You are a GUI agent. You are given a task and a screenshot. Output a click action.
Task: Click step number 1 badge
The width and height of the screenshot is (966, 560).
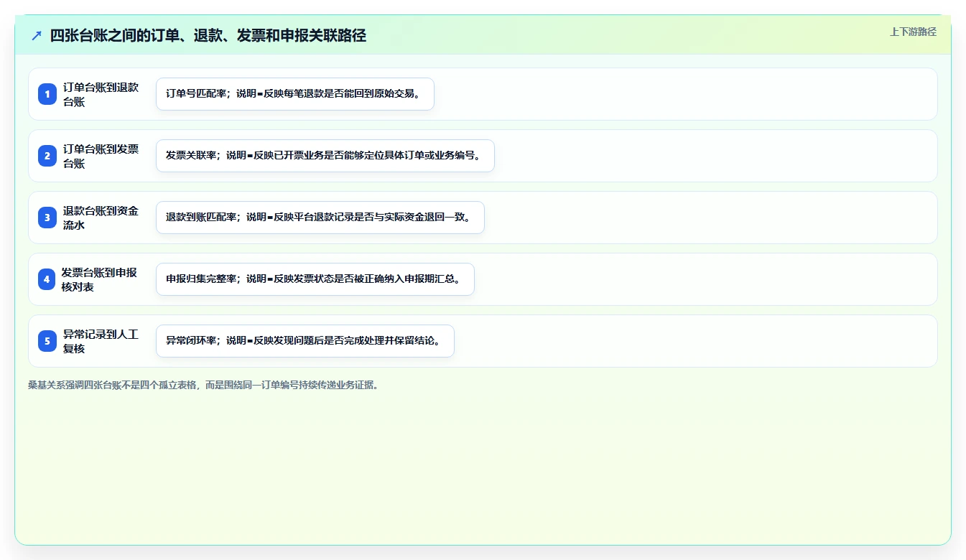47,94
